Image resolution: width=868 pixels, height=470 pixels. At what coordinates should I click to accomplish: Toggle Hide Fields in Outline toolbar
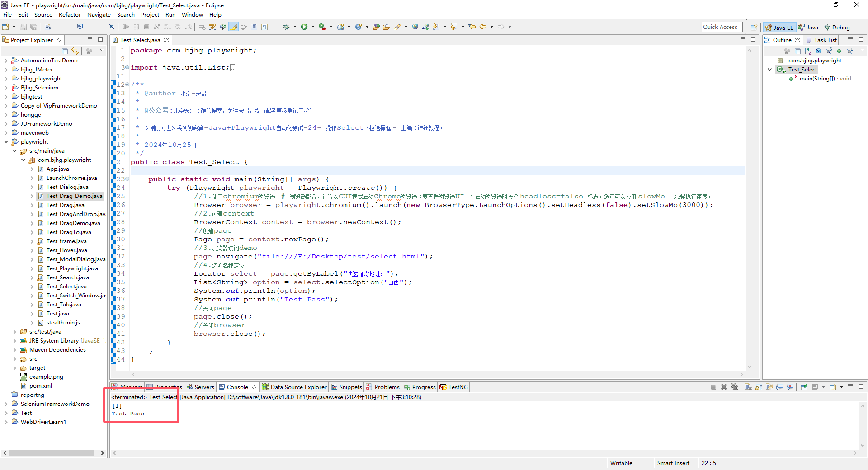(818, 51)
